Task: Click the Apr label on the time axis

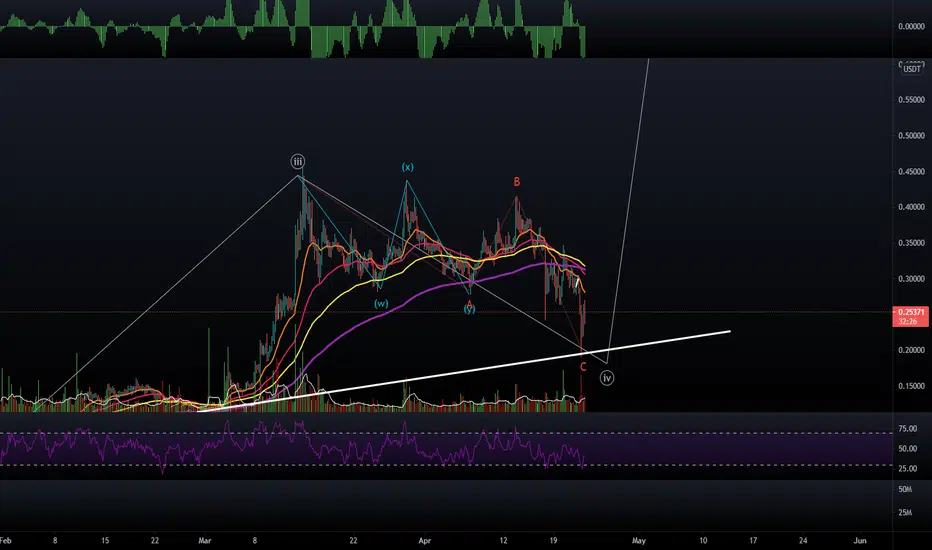Action: coord(424,540)
